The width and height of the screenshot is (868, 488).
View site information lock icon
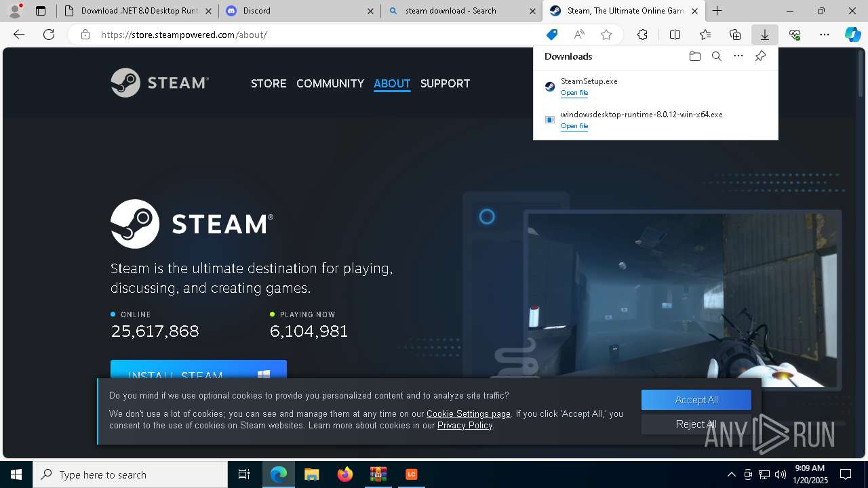pyautogui.click(x=85, y=35)
